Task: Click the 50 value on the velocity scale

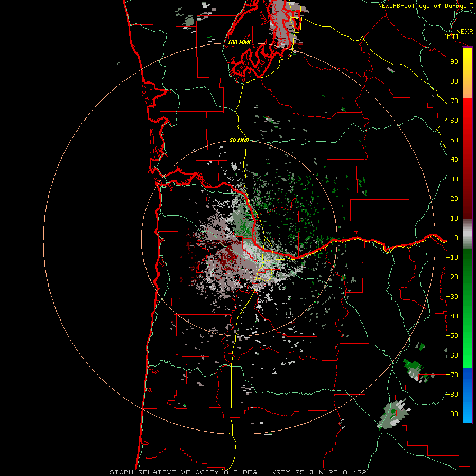Action: 454,140
